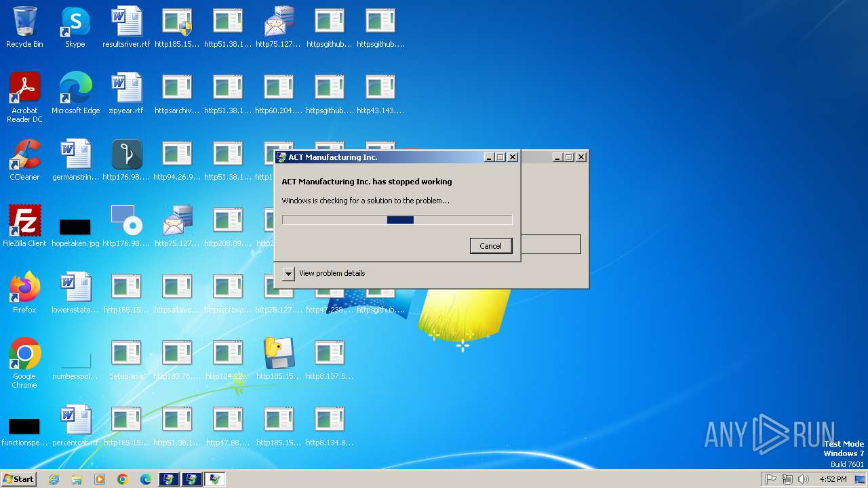The image size is (868, 488).
Task: Select the Acrobat Reader DC shortcut
Action: (x=24, y=98)
